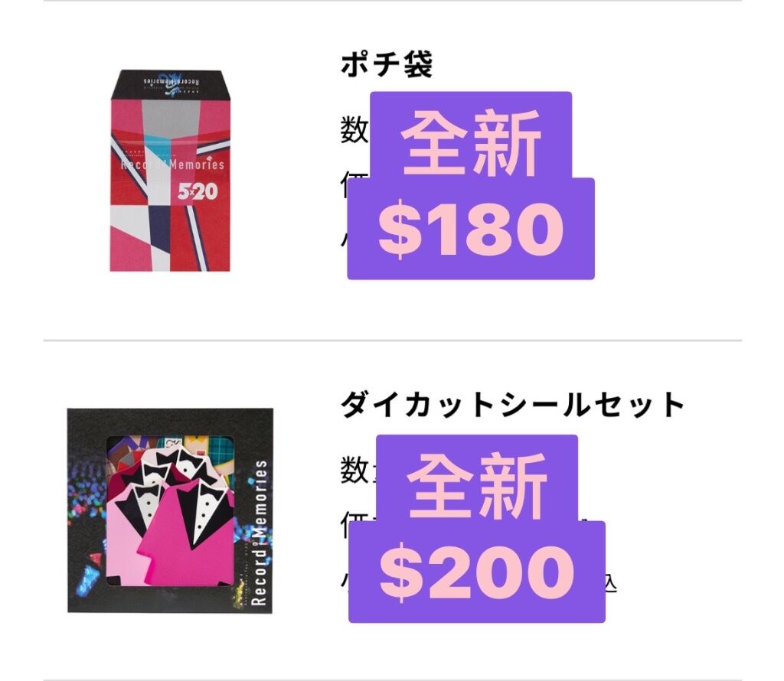Click the divider line between the products
Image resolution: width=784 pixels, height=681 pixels.
(393, 340)
